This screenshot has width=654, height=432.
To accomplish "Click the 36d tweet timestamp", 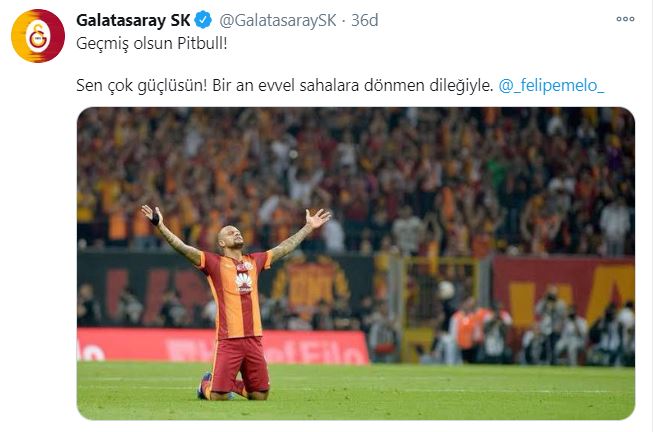I will (x=365, y=20).
